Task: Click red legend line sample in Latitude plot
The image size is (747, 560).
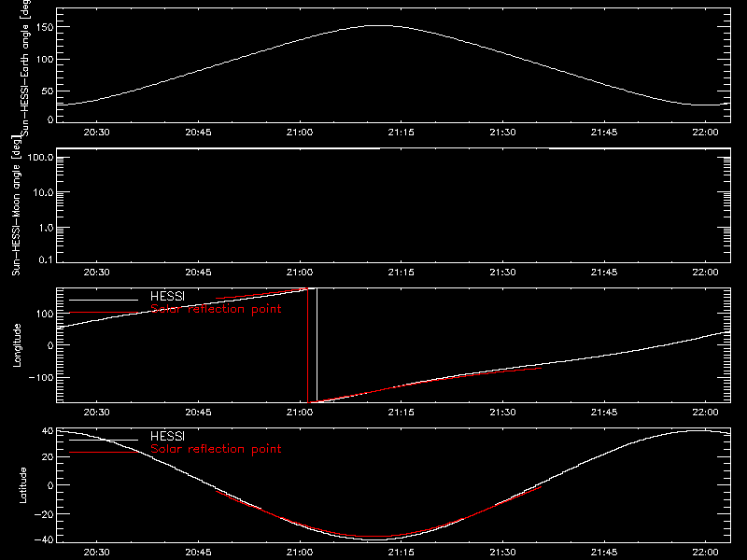Action: point(104,453)
